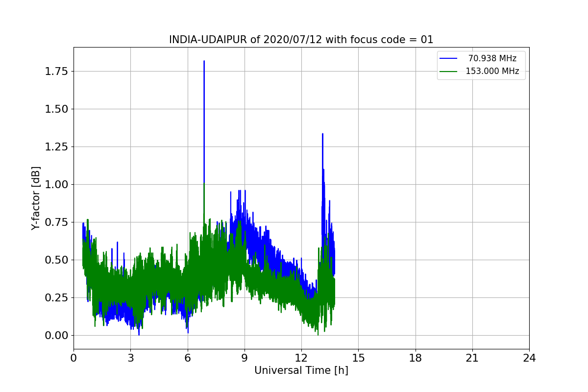Click the 70.938 MHz legend label
This screenshot has width=588, height=392.
pyautogui.click(x=492, y=58)
